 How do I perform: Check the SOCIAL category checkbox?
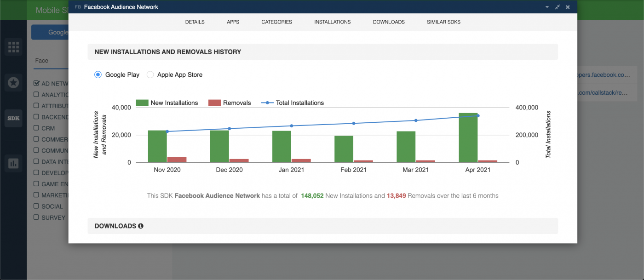pos(36,206)
